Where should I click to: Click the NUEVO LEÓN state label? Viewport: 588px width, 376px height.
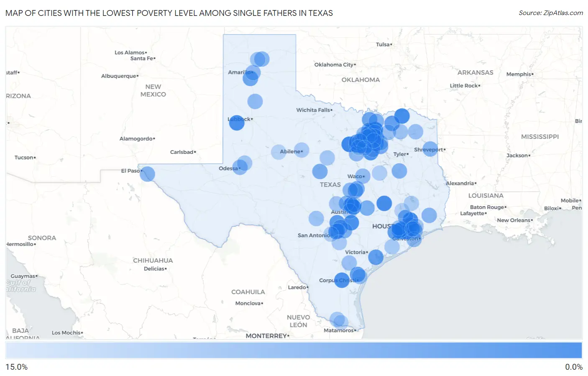click(x=299, y=321)
